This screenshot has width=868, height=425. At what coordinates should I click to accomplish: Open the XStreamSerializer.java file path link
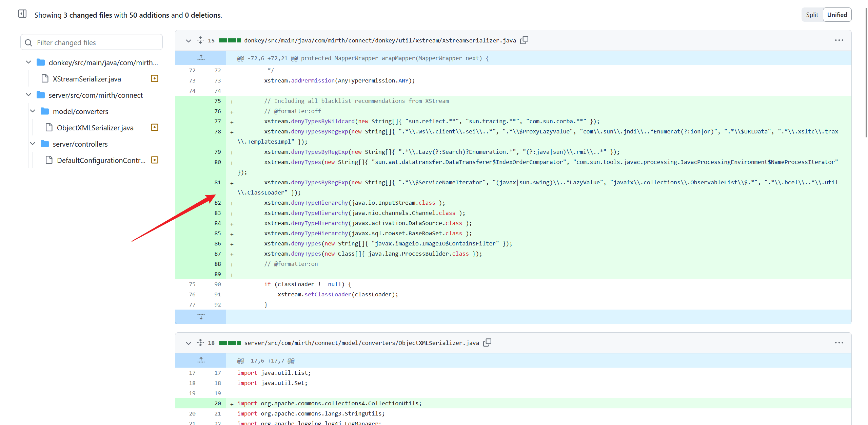pos(380,40)
